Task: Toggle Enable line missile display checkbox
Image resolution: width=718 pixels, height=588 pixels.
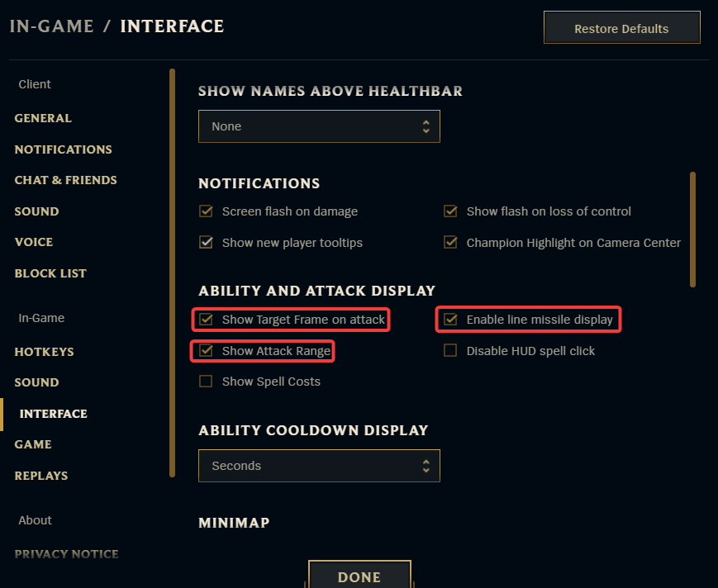Action: pyautogui.click(x=450, y=320)
